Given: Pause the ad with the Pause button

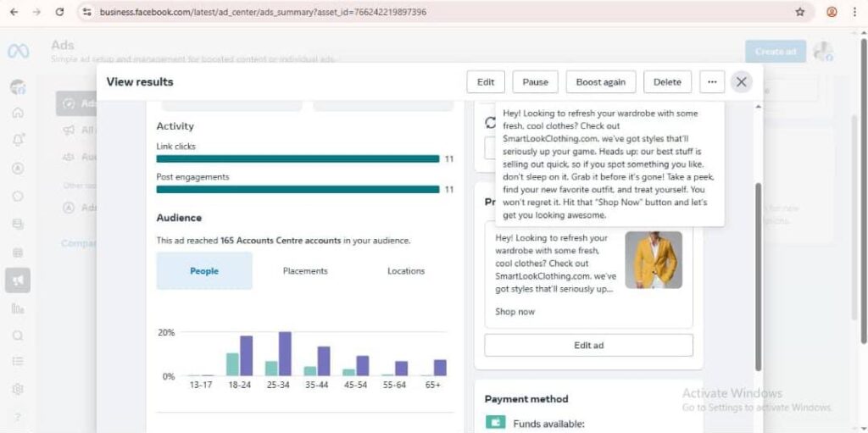Looking at the screenshot, I should click(536, 82).
